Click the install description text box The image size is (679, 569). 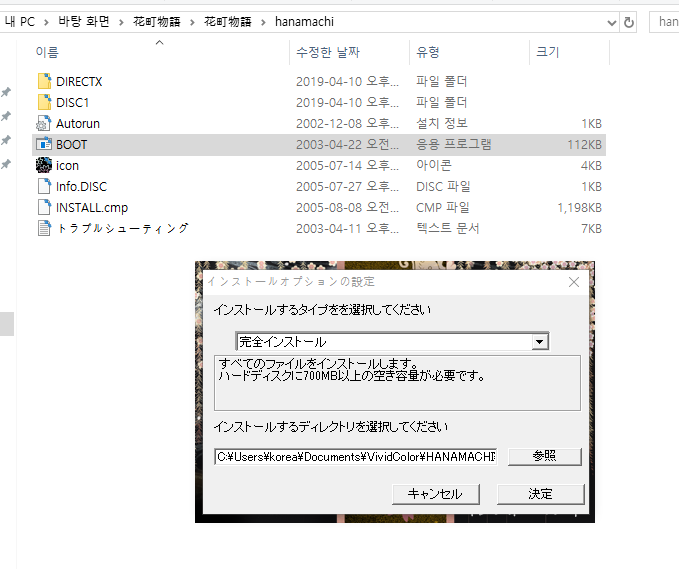[397, 383]
